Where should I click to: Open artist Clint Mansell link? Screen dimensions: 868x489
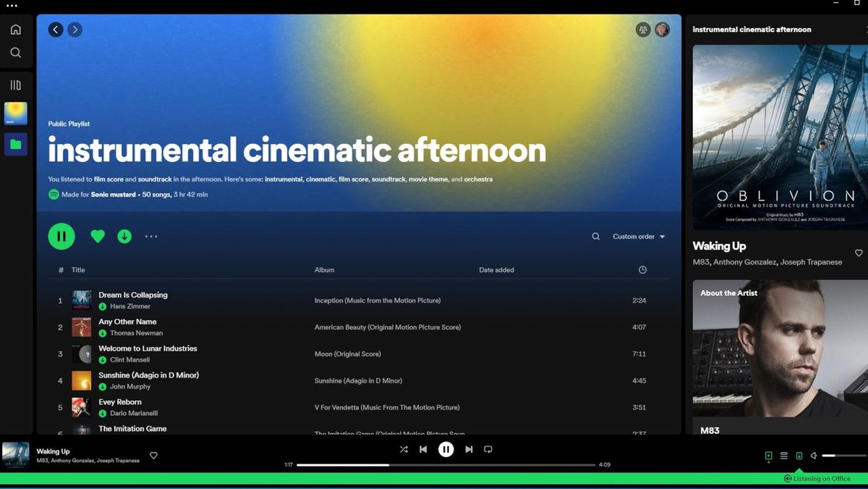130,360
